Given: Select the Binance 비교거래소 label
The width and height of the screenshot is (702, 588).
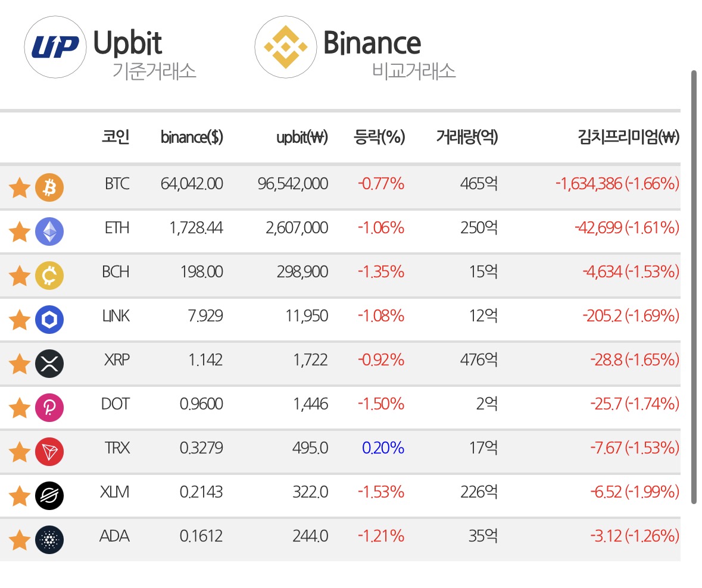Looking at the screenshot, I should [414, 71].
